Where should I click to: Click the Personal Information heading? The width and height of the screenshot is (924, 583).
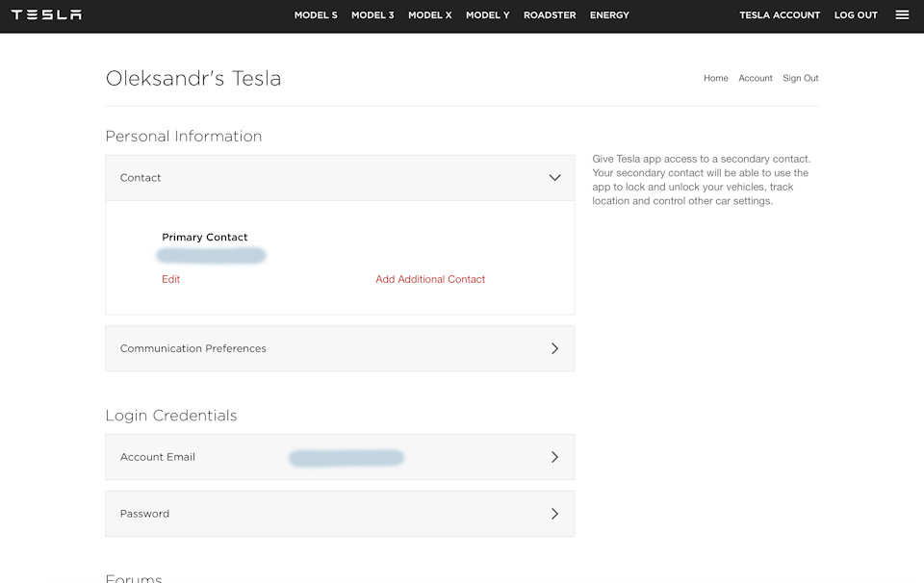(183, 136)
